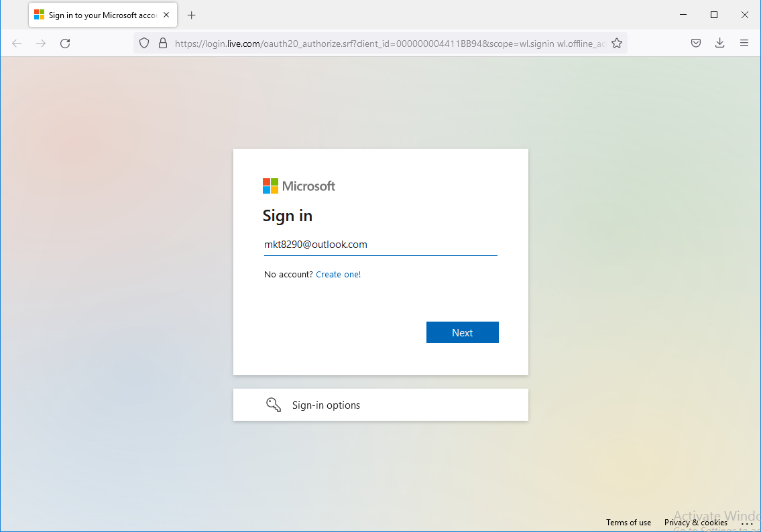Click the browser Forward arrow

pyautogui.click(x=41, y=44)
